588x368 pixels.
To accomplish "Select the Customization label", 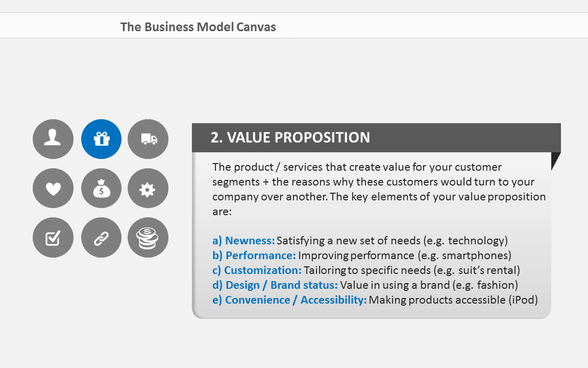I will [x=257, y=270].
